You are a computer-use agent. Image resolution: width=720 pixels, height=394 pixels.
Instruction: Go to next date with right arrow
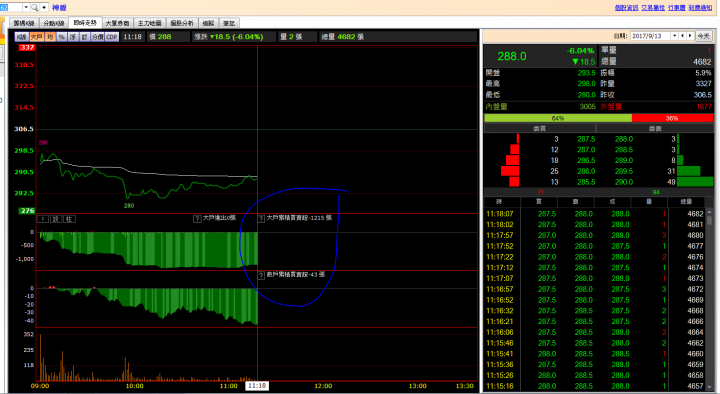690,35
